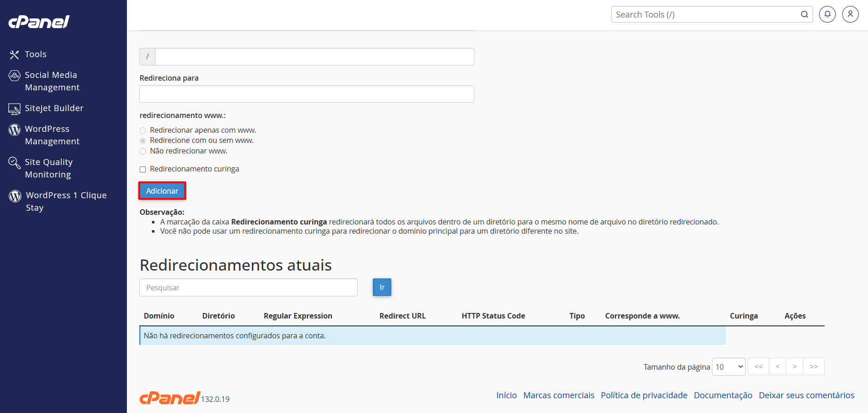868x413 pixels.
Task: Go to previous page with <
Action: click(778, 366)
